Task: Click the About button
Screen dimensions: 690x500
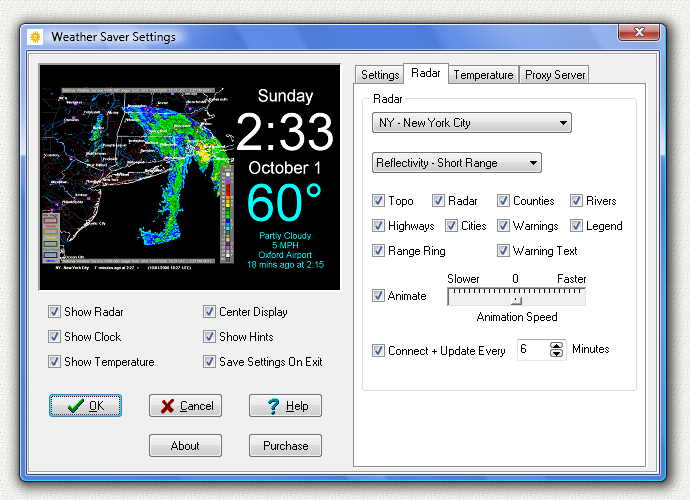Action: pyautogui.click(x=185, y=446)
